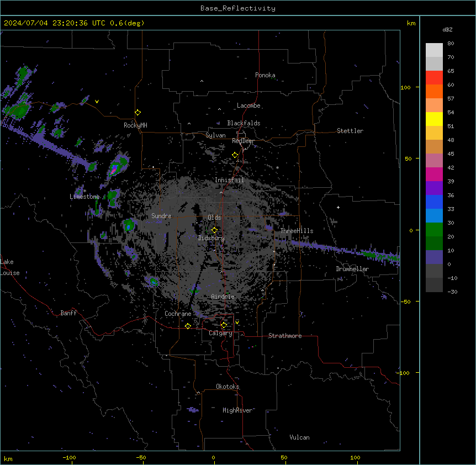Click the RedDeer city label
The height and width of the screenshot is (465, 476).
click(243, 141)
